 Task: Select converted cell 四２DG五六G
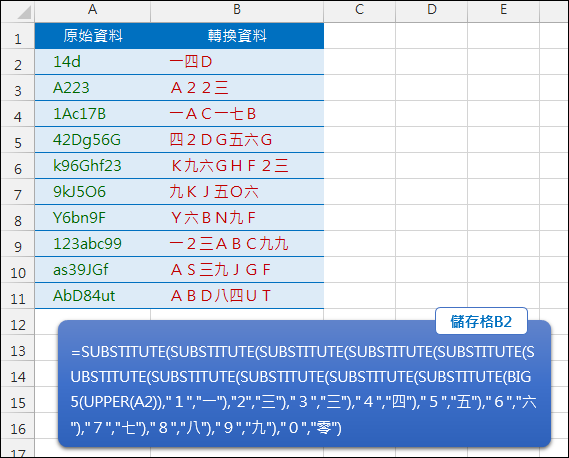tap(237, 140)
